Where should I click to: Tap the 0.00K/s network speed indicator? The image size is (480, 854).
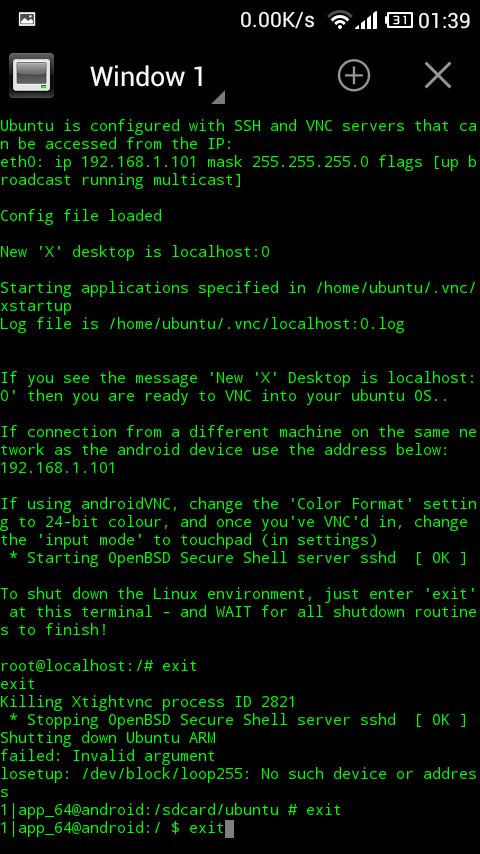pos(277,20)
